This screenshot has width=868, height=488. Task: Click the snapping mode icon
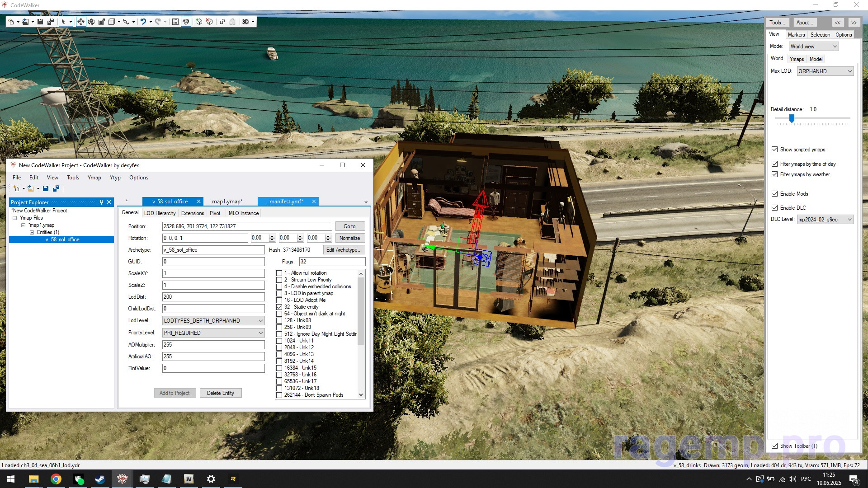click(126, 22)
